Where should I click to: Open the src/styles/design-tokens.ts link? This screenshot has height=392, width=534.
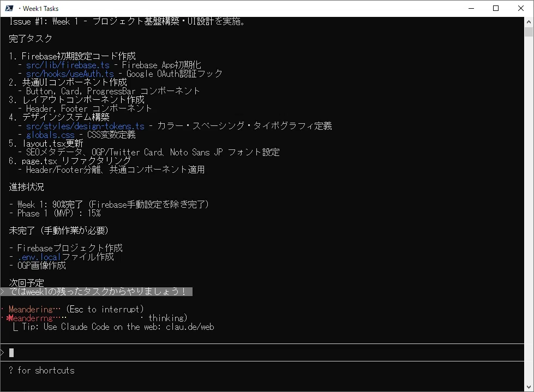[85, 126]
